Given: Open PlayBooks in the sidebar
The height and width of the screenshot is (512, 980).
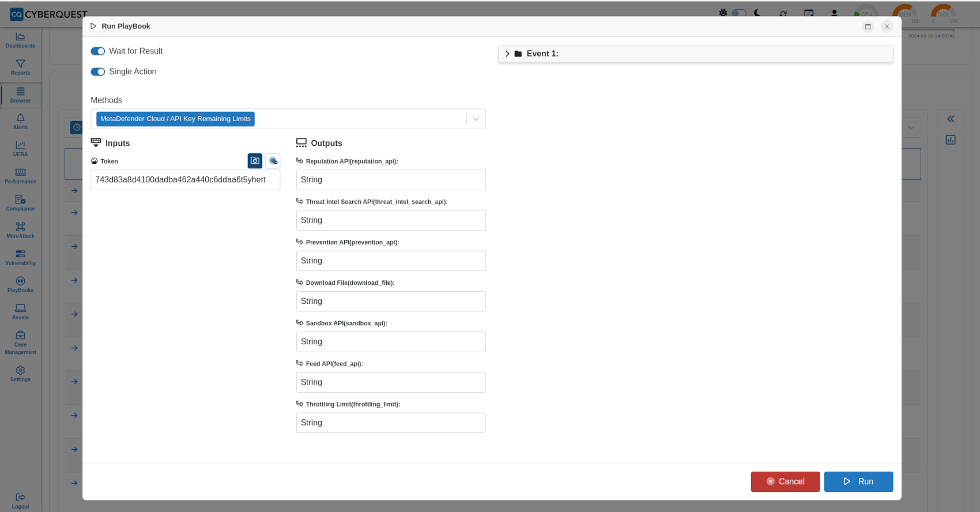Looking at the screenshot, I should point(20,284).
